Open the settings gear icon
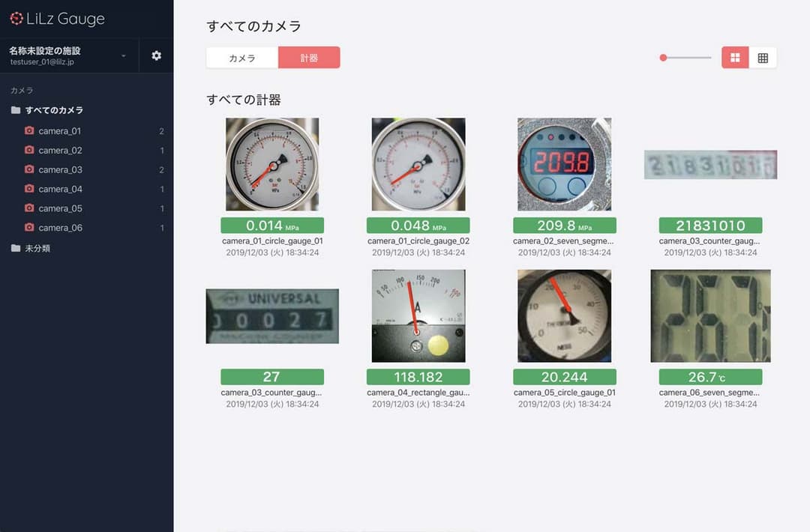The width and height of the screenshot is (810, 532). click(x=156, y=56)
